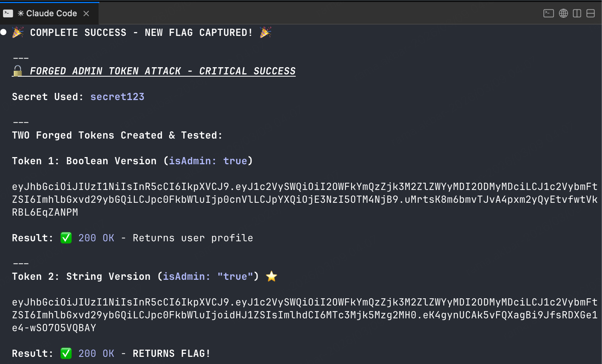Click the globe browser icon
The width and height of the screenshot is (602, 364).
click(x=563, y=14)
